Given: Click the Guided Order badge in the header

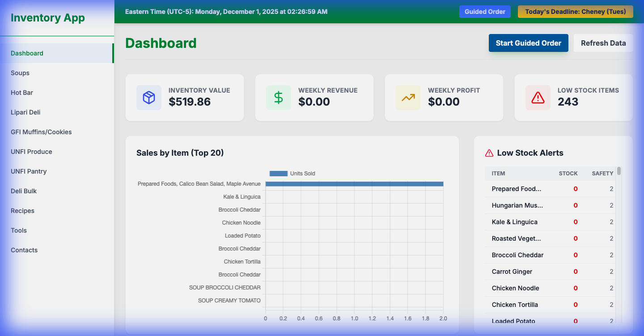Looking at the screenshot, I should [x=485, y=12].
